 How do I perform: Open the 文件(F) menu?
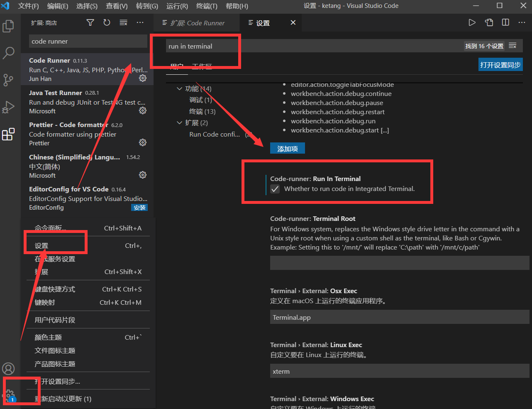point(28,6)
